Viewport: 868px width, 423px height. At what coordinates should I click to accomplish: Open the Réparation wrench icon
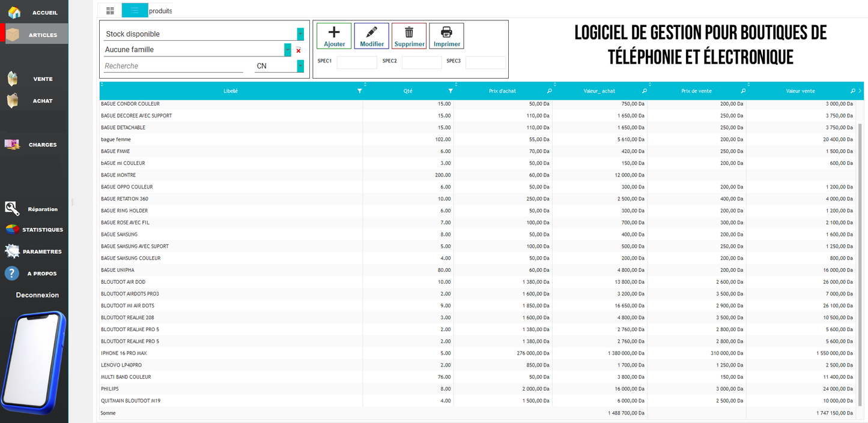[13, 208]
